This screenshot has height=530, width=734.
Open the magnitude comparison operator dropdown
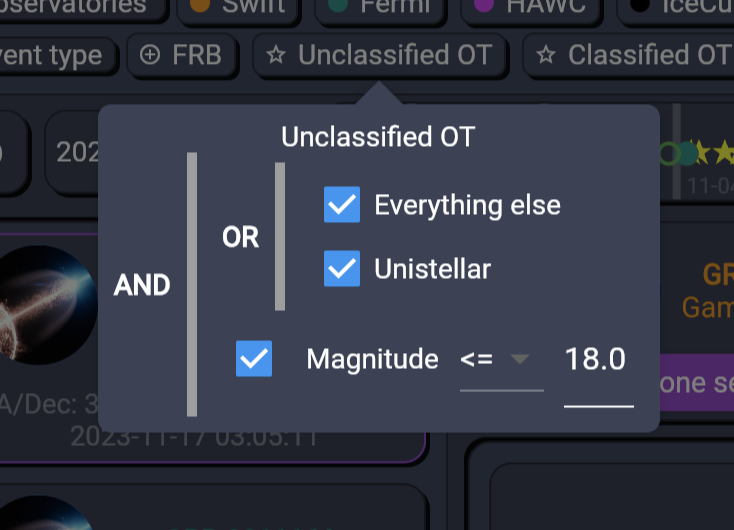(501, 361)
